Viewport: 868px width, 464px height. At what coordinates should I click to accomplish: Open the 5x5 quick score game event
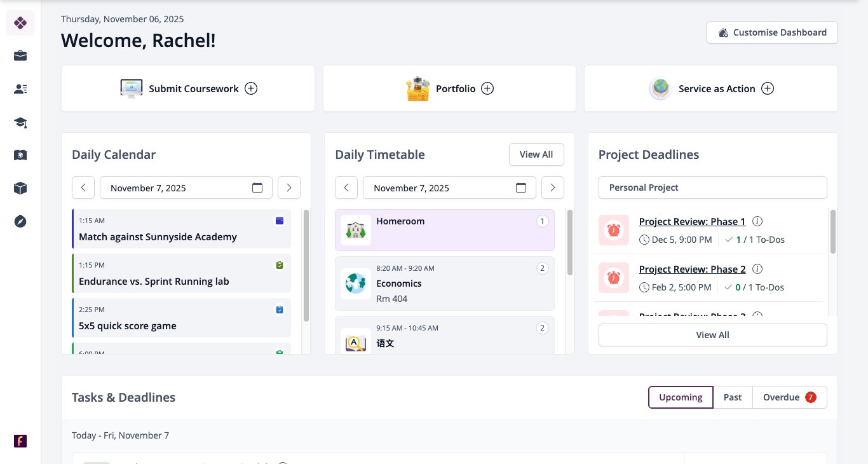[x=181, y=318]
